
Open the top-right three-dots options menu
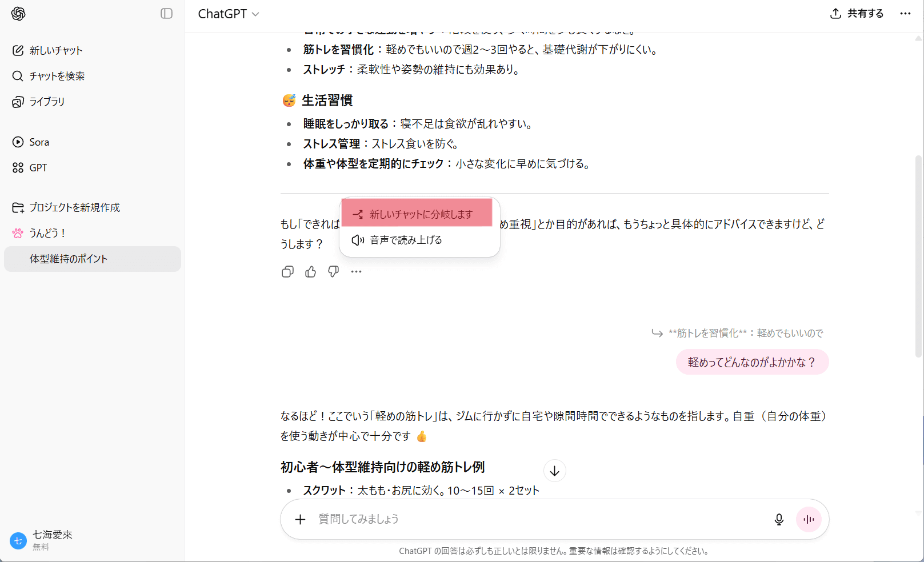tap(905, 14)
